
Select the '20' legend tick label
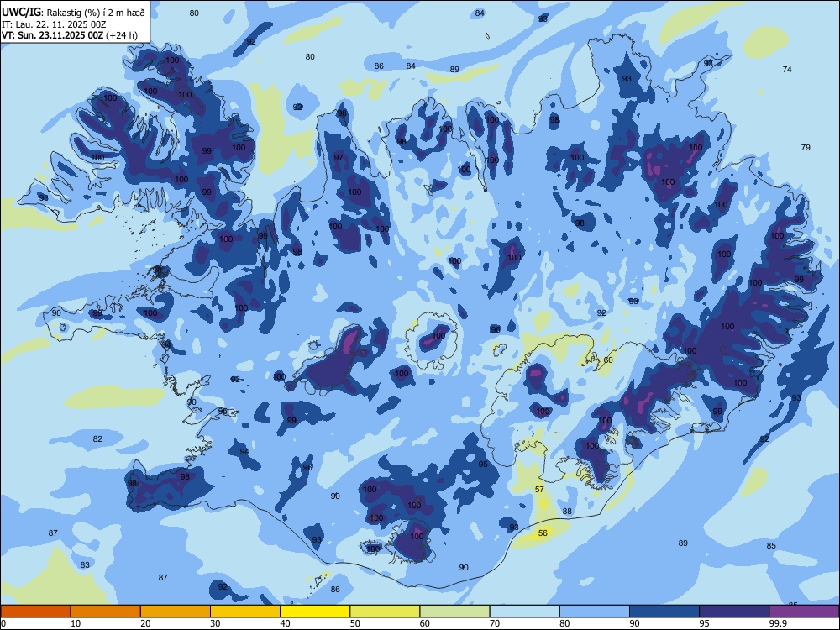tap(145, 623)
